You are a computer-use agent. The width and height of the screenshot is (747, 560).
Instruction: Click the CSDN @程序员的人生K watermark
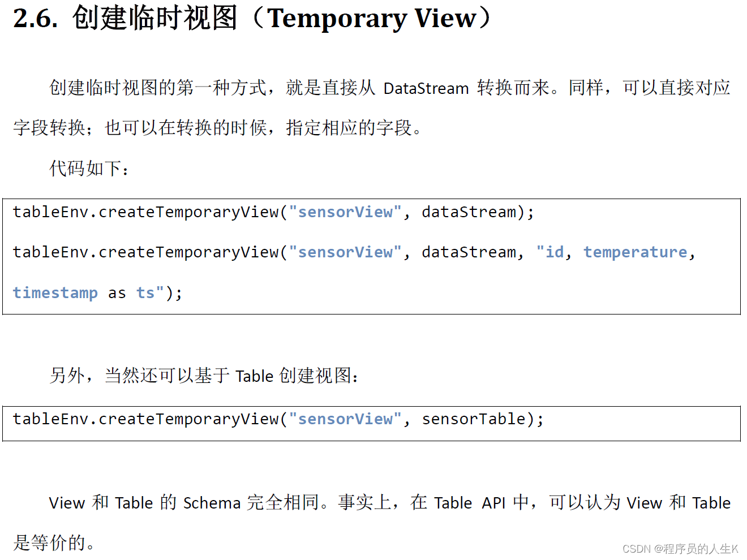point(680,549)
